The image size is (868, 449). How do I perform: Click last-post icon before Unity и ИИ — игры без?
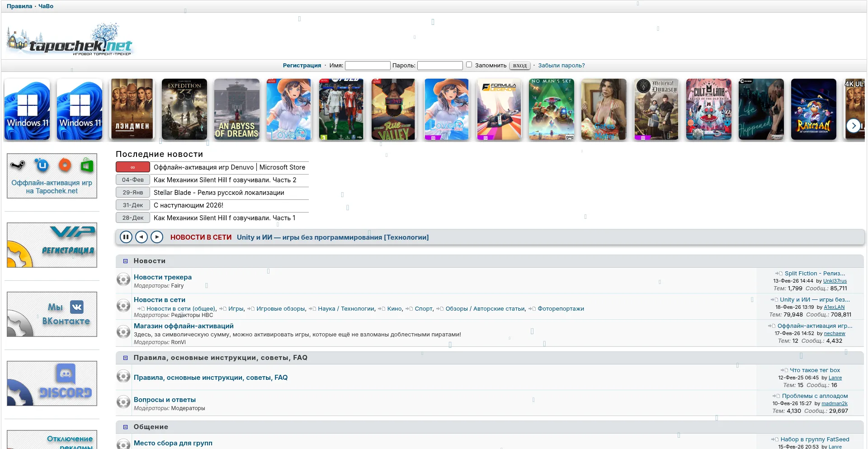coord(774,300)
